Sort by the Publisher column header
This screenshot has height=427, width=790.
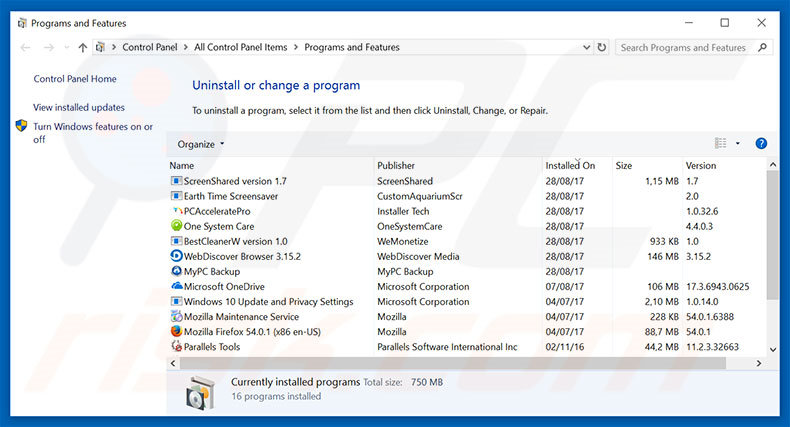[396, 165]
